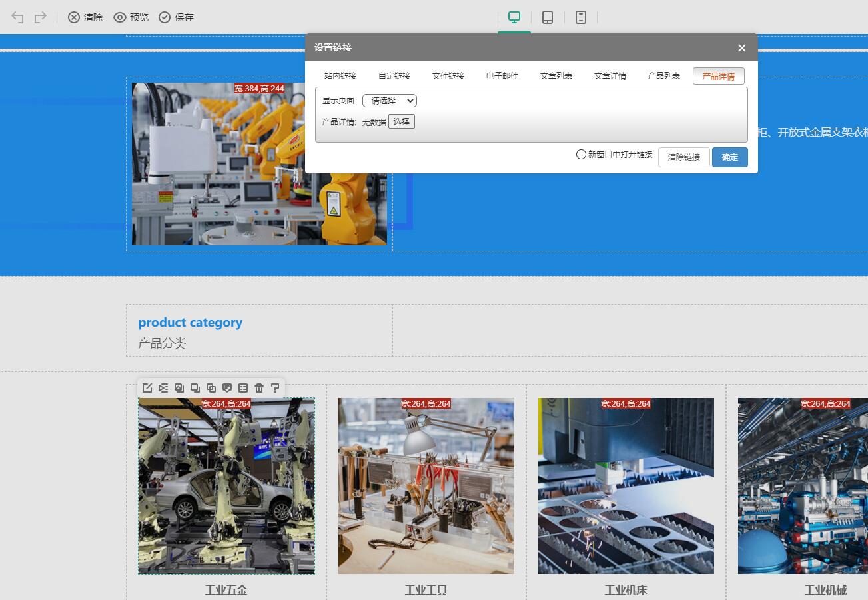The image size is (868, 600).
Task: Save the page with 保存
Action: 176,17
